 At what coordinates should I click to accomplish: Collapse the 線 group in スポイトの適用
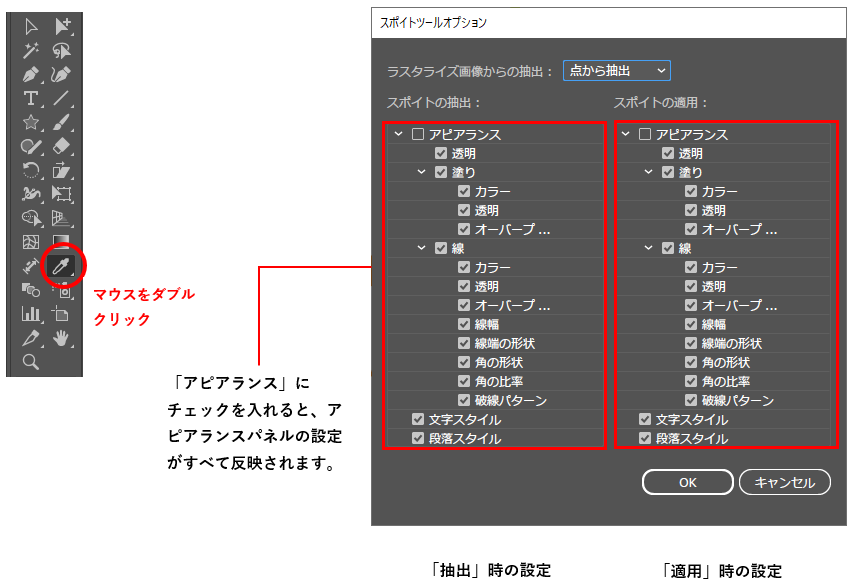649,248
